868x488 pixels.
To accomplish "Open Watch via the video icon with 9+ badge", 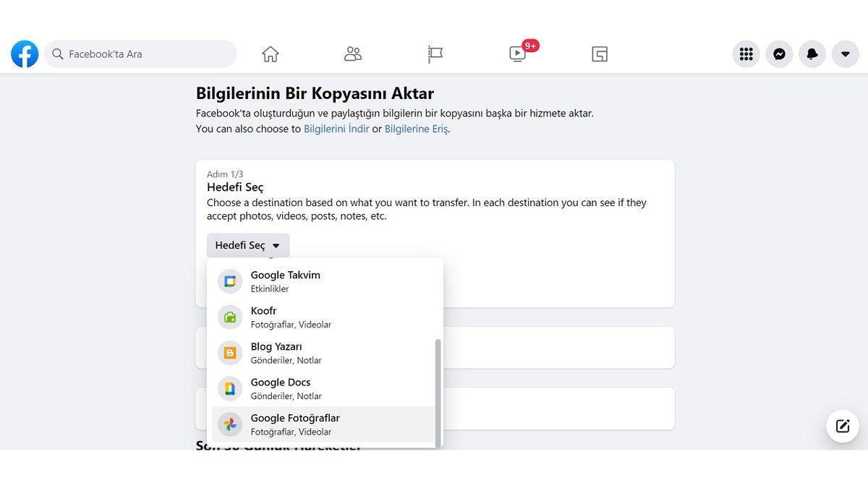I will 516,53.
